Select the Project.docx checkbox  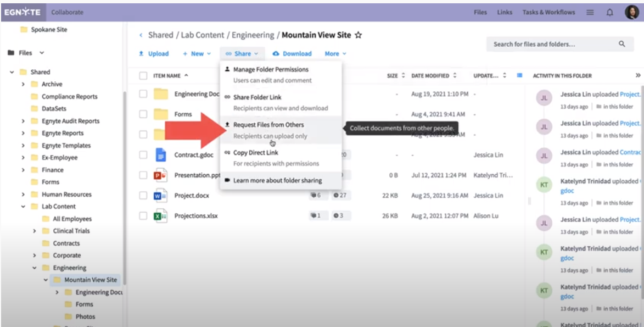[x=143, y=196]
